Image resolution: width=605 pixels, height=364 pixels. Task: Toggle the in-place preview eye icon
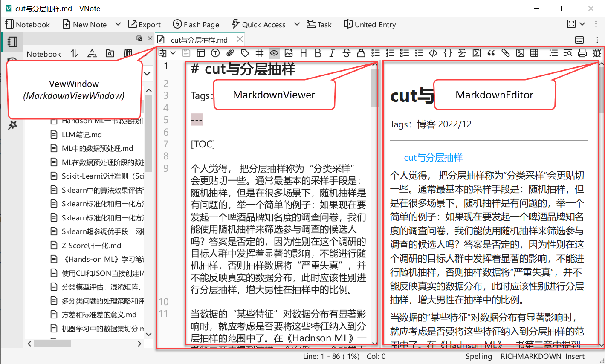[274, 53]
